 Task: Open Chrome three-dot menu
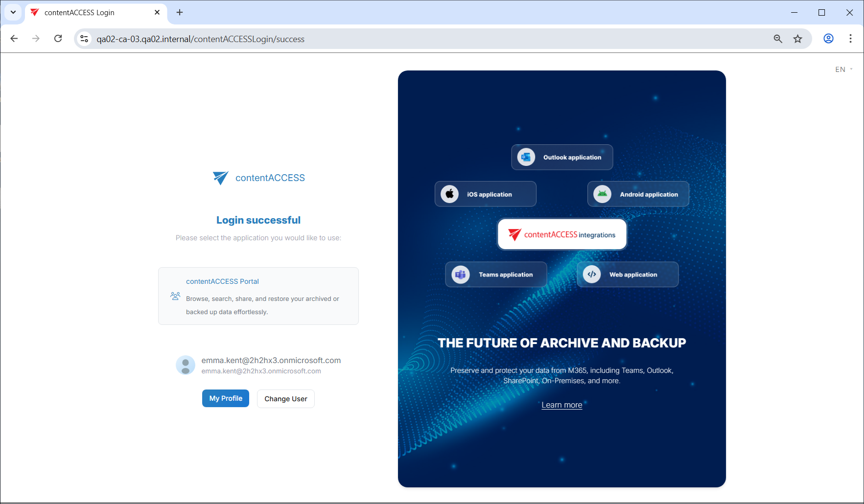850,39
